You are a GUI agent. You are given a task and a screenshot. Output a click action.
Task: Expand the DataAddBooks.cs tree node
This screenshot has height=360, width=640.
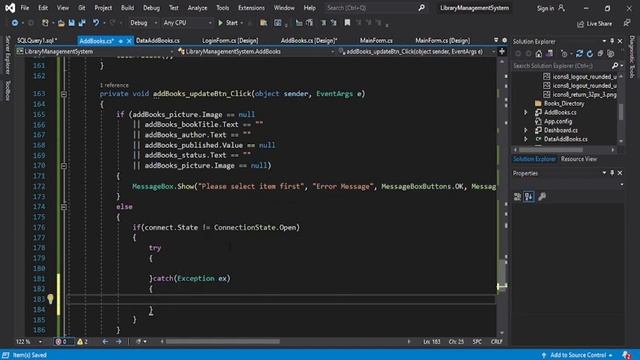526,139
